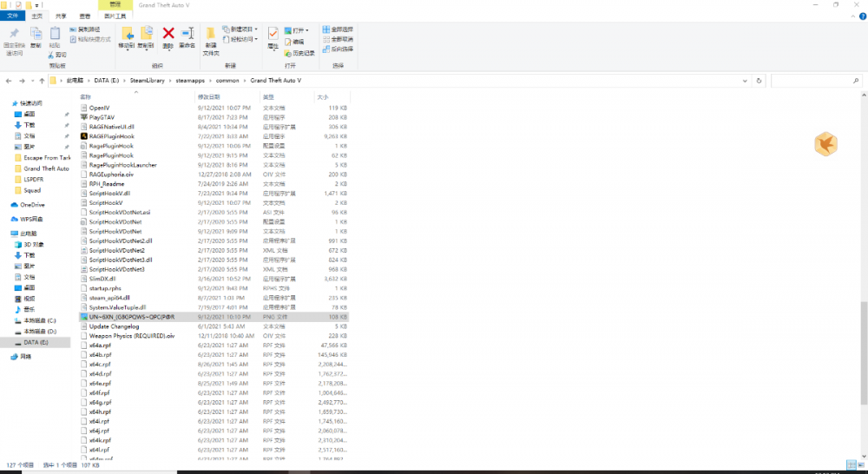Click Select all (全部选择)

[x=338, y=30]
